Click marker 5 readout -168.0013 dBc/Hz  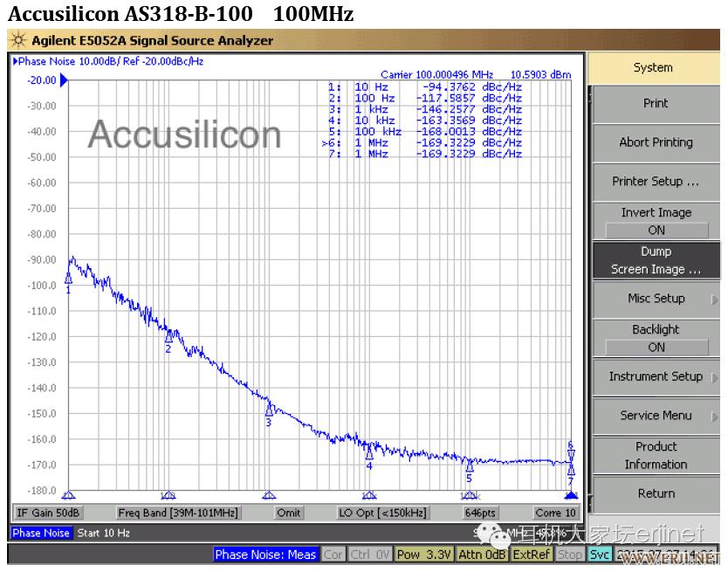click(469, 132)
